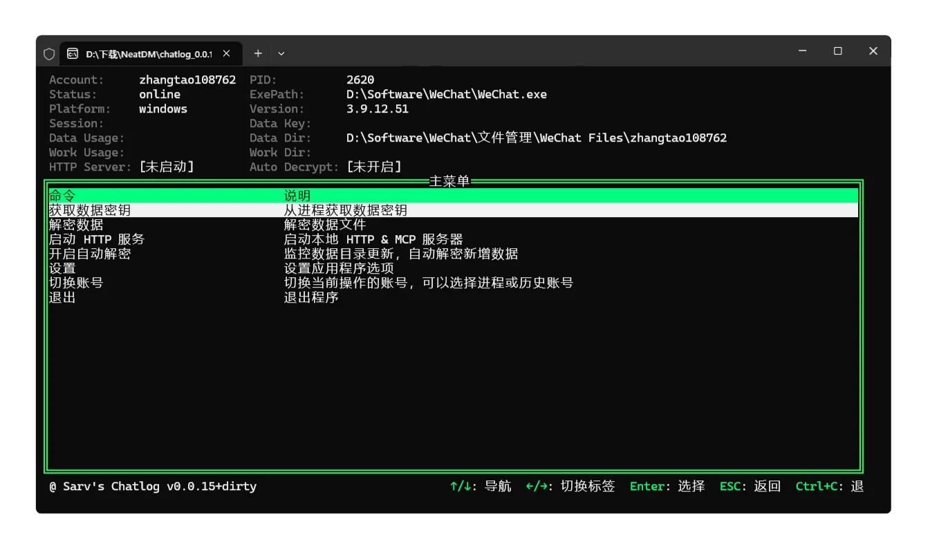The image size is (930, 560).
Task: Click description 启动本地 HTTP & MCP 服务器
Action: coord(373,239)
